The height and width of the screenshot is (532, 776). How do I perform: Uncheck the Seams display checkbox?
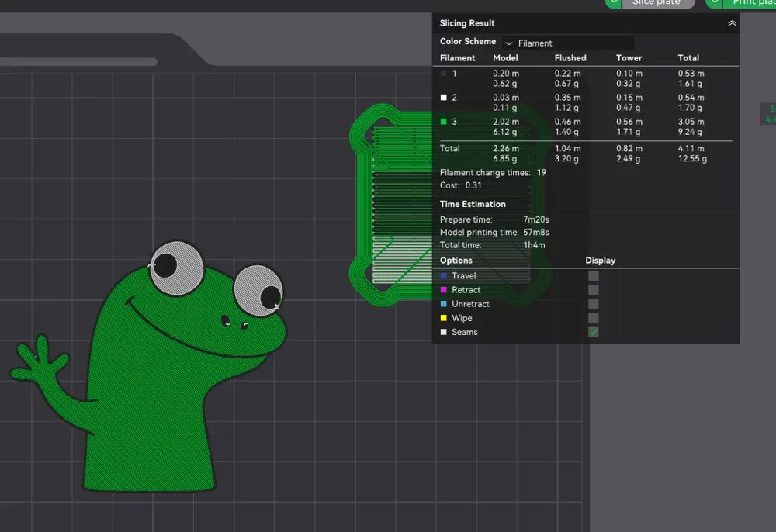[594, 332]
